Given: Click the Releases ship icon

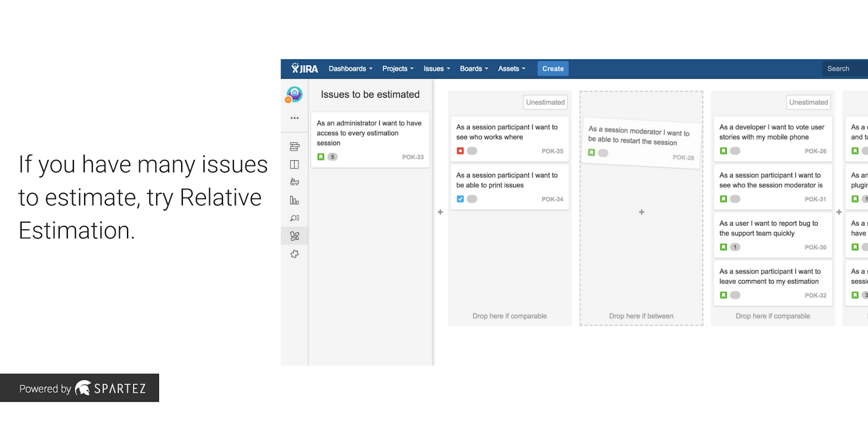Looking at the screenshot, I should 295,182.
